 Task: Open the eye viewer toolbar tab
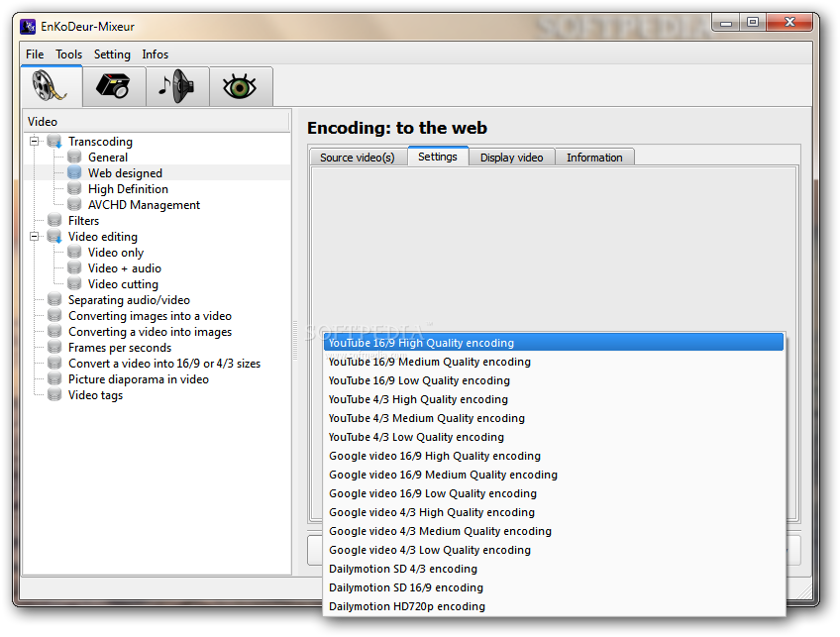coord(241,86)
